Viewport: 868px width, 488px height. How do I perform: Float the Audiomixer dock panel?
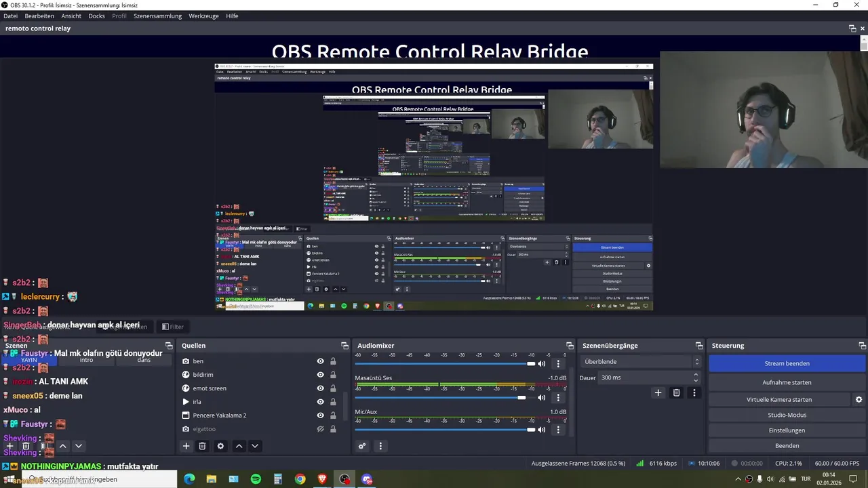(568, 346)
